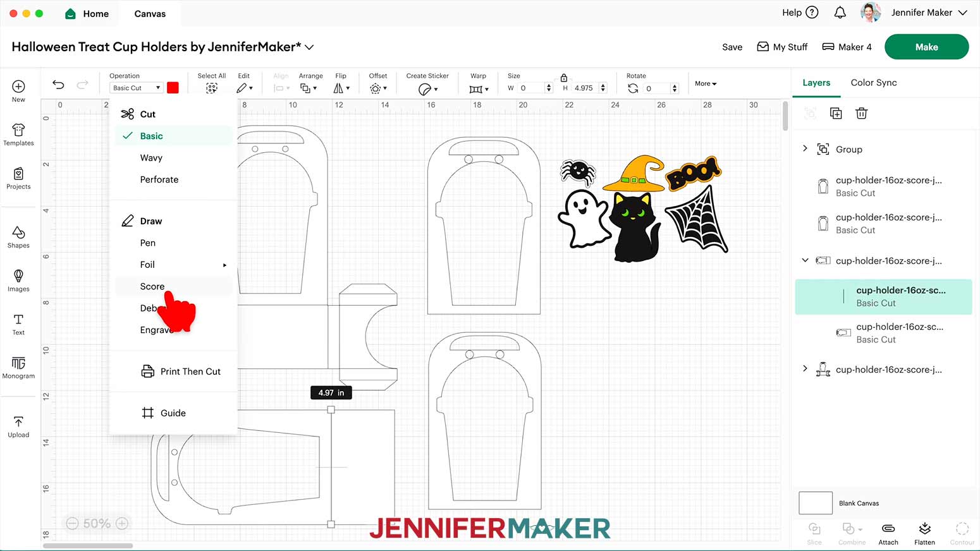Viewport: 980px width, 551px height.
Task: Expand the last cup-holder layer group
Action: 805,368
